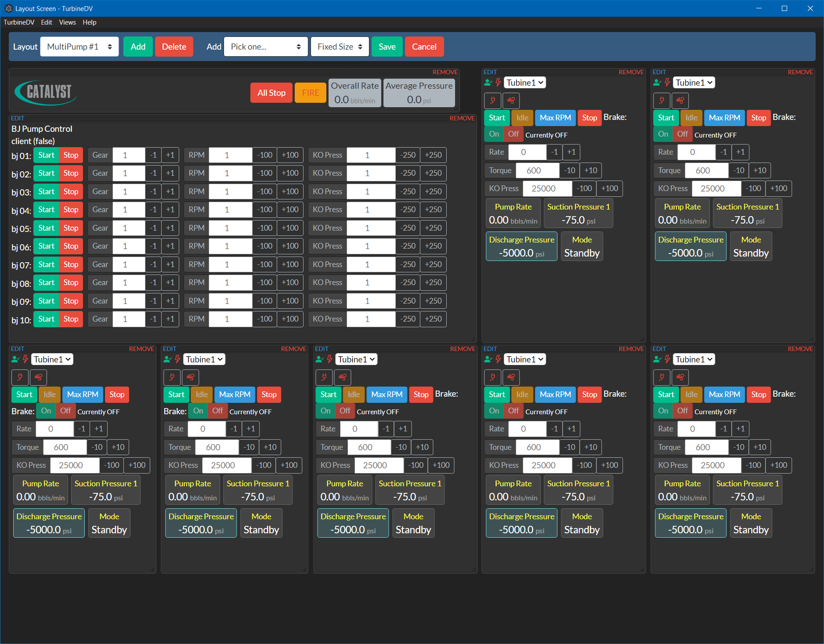Screen dimensions: 824x644
Task: Open the Fixed Size dropdown
Action: pos(339,47)
